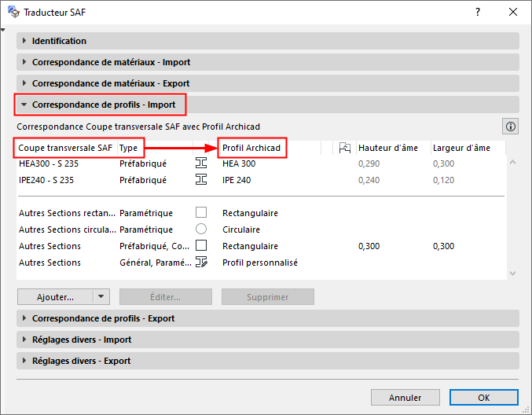This screenshot has height=415, width=532.
Task: Expand Correspondance de matériaux - Import panel
Action: (x=111, y=62)
